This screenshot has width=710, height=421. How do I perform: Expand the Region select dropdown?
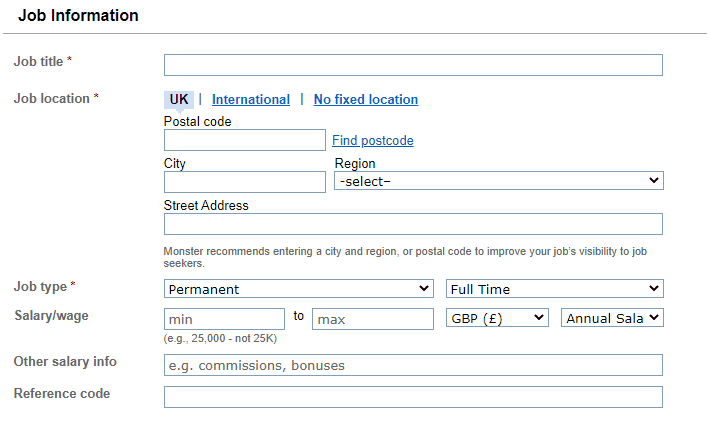(498, 181)
